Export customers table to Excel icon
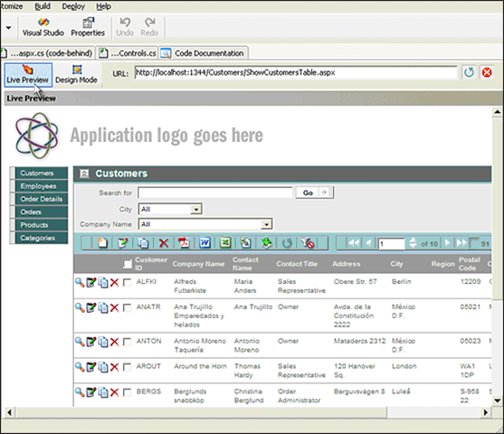 (x=225, y=242)
